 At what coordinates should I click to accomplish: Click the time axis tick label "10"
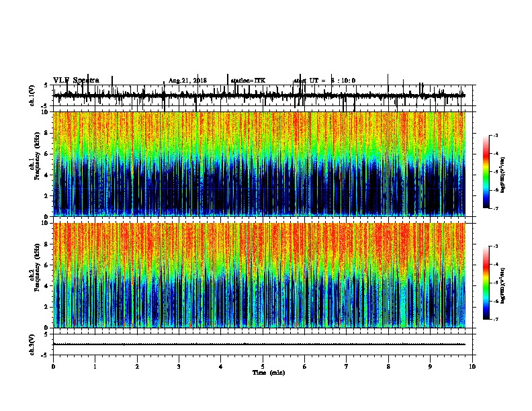pyautogui.click(x=472, y=367)
